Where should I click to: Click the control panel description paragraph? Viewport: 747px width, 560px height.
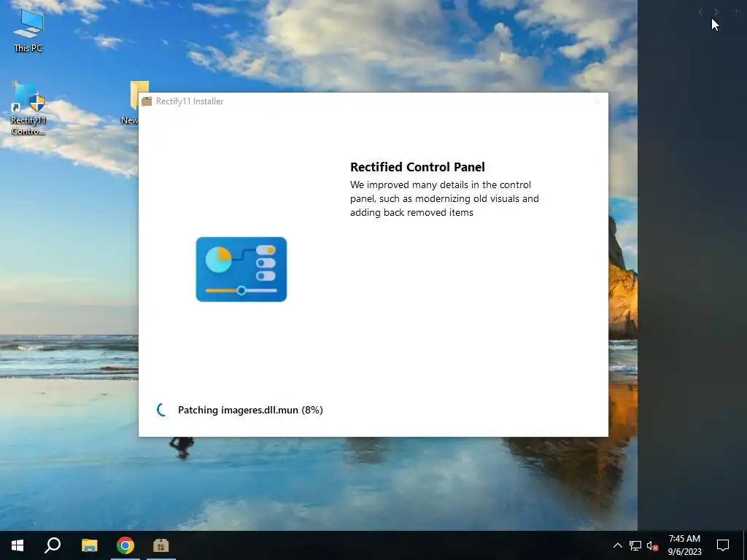click(444, 198)
